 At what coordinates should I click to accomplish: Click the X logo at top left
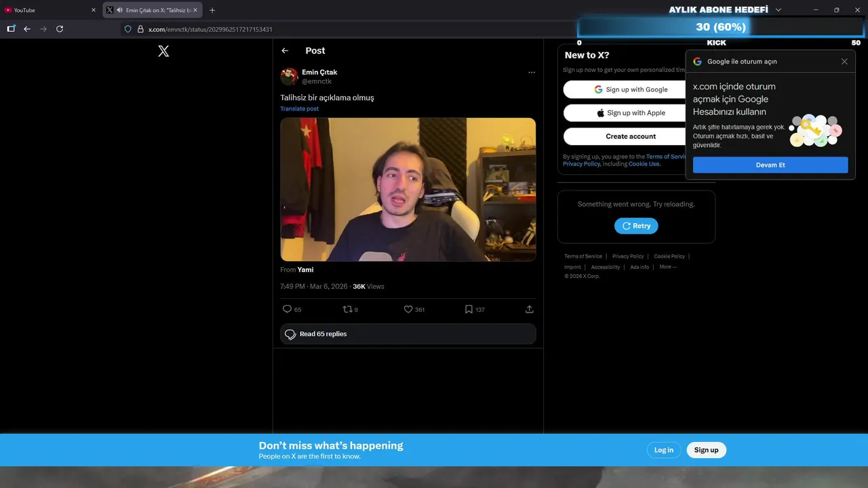point(163,51)
